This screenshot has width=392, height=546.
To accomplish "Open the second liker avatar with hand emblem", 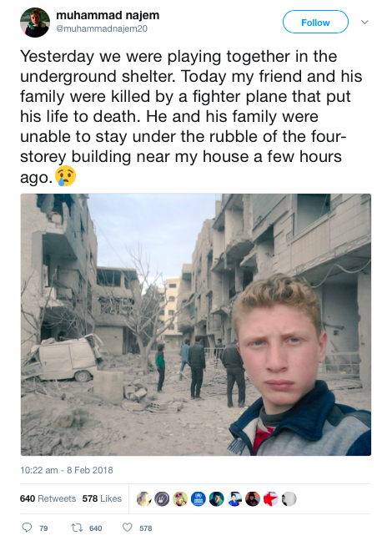I will pyautogui.click(x=162, y=499).
